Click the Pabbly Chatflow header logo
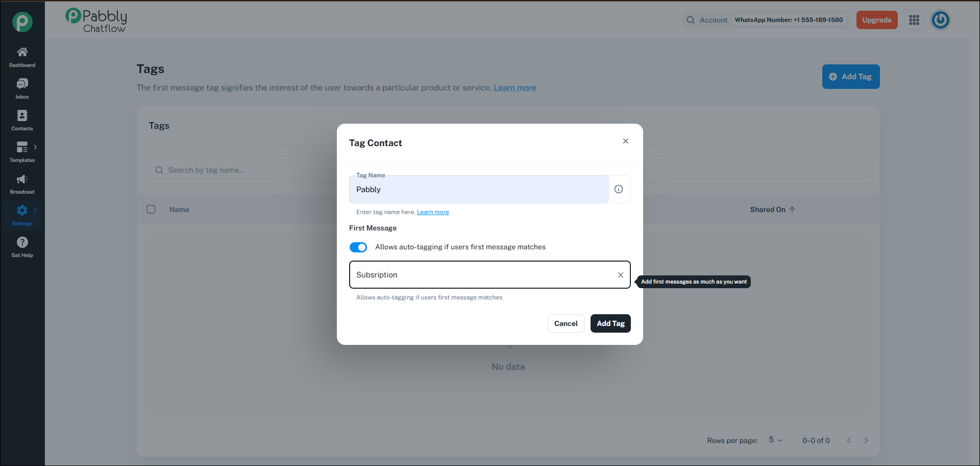This screenshot has height=466, width=980. click(x=96, y=21)
